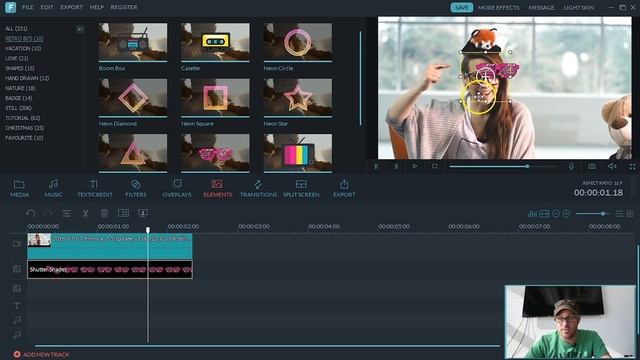
Task: Switch to the storyboard grid view icon
Action: [x=630, y=213]
